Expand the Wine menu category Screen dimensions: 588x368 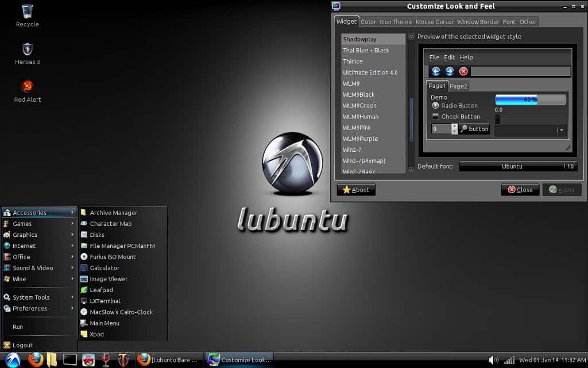coord(38,279)
